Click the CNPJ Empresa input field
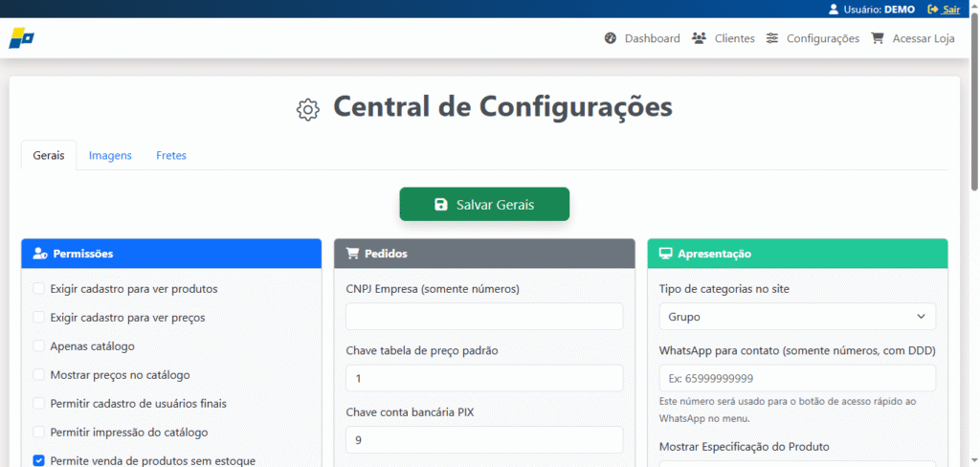This screenshot has height=467, width=980. pos(484,317)
